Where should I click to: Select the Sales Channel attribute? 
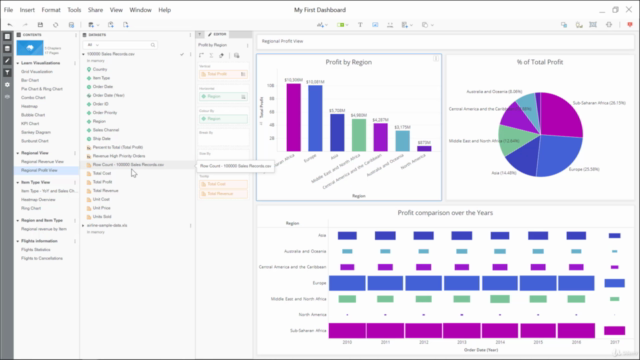[x=106, y=130]
